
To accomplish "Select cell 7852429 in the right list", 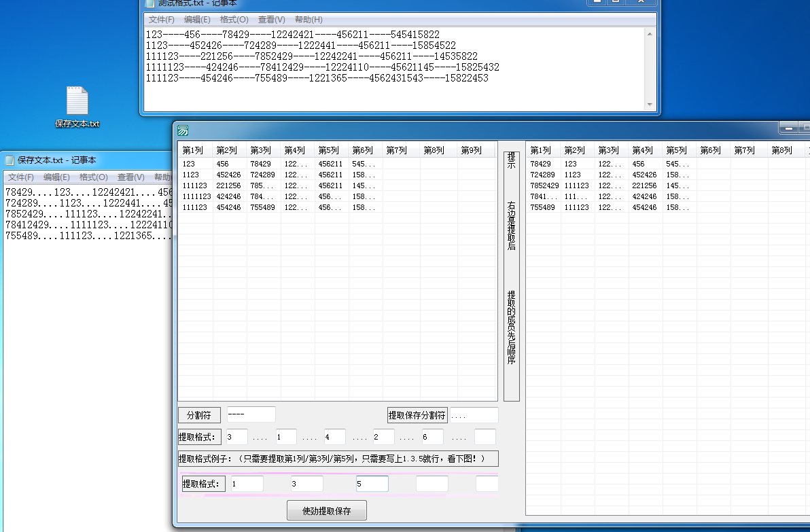I will [544, 185].
